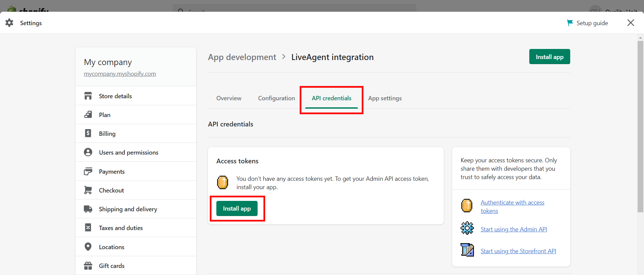Click the API credentials section heading
Screen dimensions: 644x275
click(x=230, y=124)
